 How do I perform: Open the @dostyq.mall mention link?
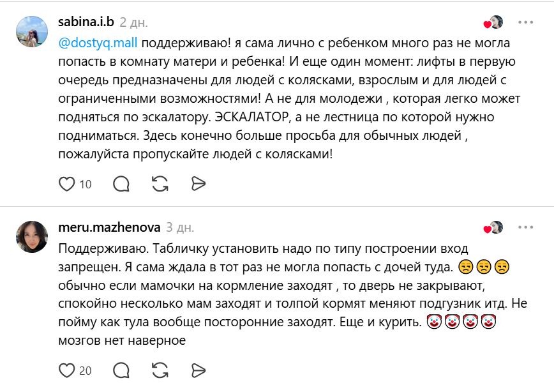pyautogui.click(x=98, y=43)
